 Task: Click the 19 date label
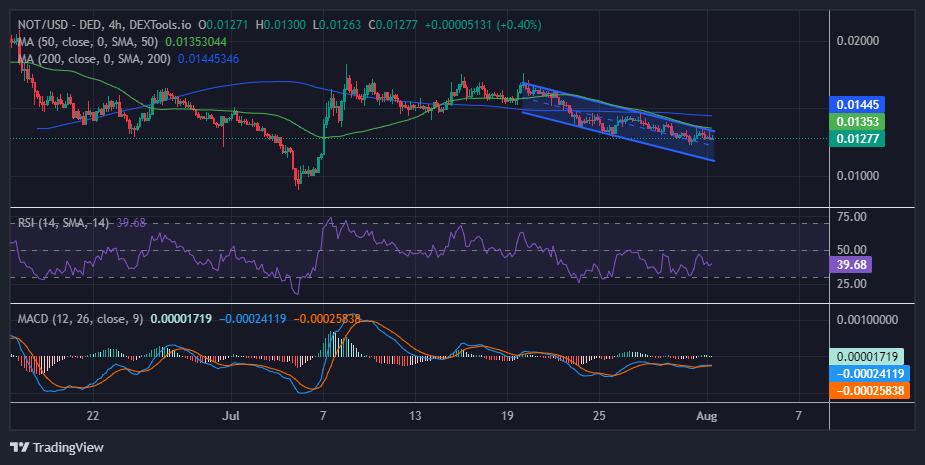click(x=507, y=415)
